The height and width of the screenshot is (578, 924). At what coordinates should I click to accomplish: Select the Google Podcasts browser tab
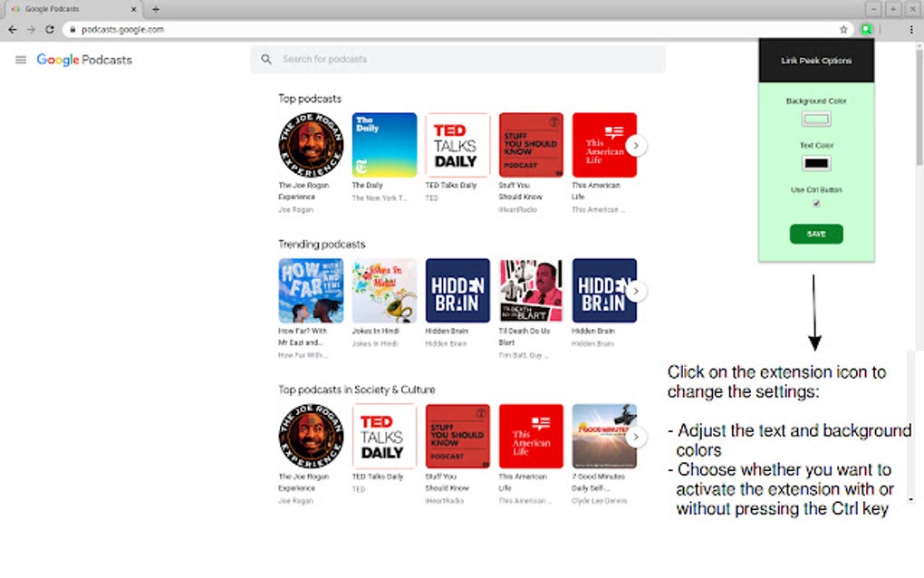click(x=73, y=9)
